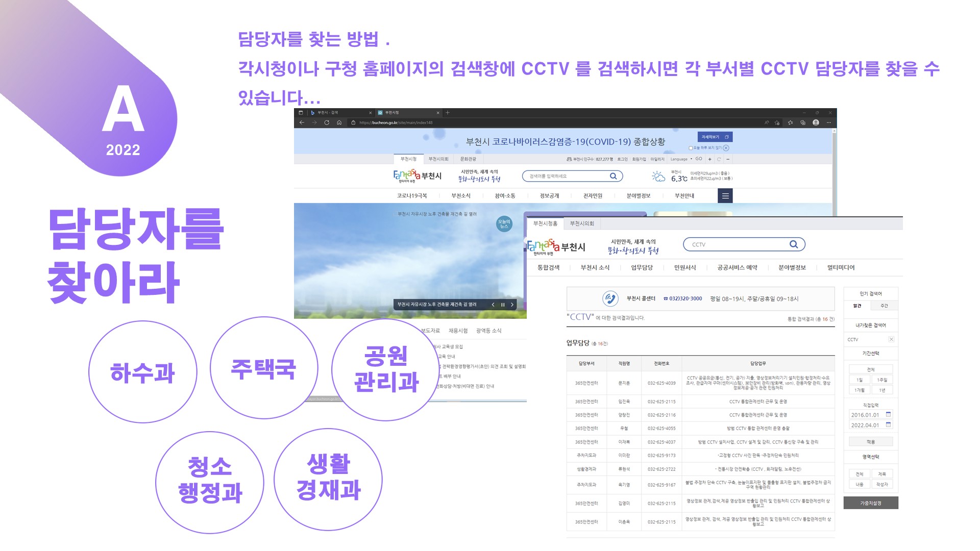
Task: Select 주간 popular searches tab
Action: tap(884, 306)
